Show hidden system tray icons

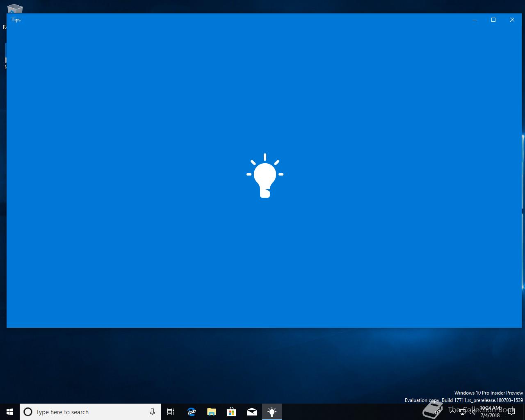coord(453,412)
